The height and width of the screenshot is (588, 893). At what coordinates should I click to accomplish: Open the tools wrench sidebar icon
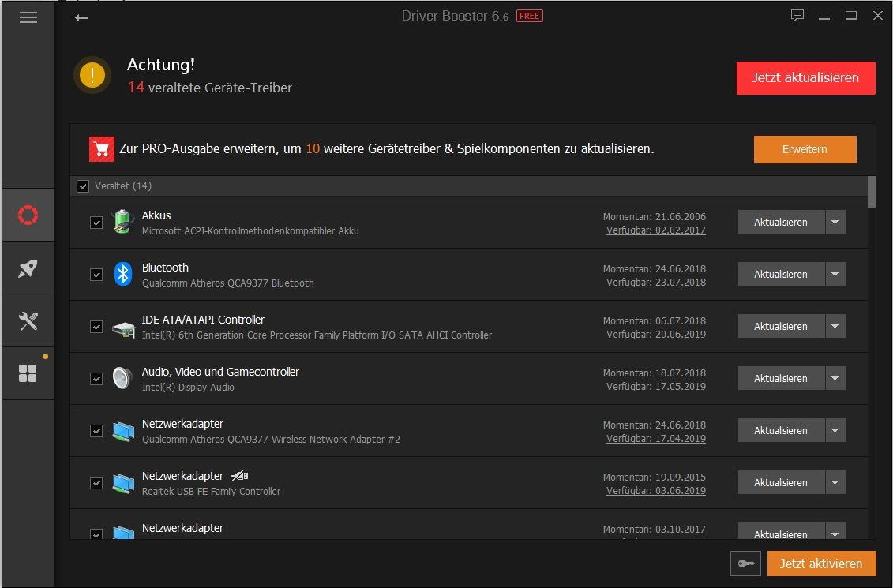pos(28,320)
